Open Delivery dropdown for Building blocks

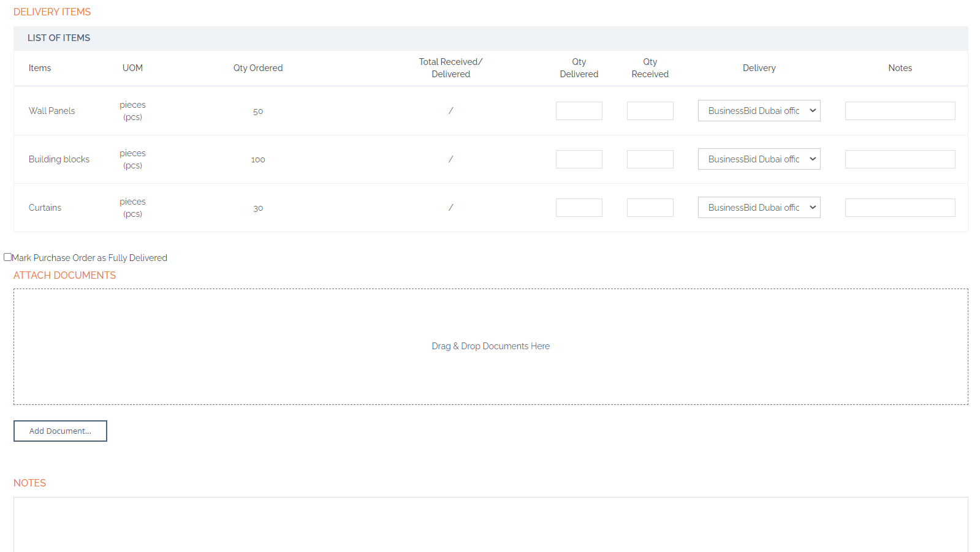point(759,159)
